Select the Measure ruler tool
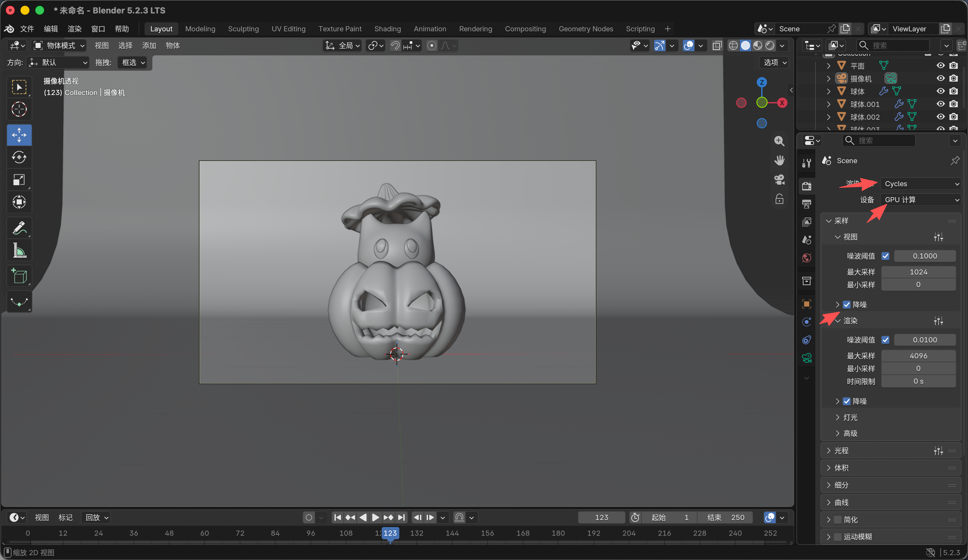 [x=19, y=251]
